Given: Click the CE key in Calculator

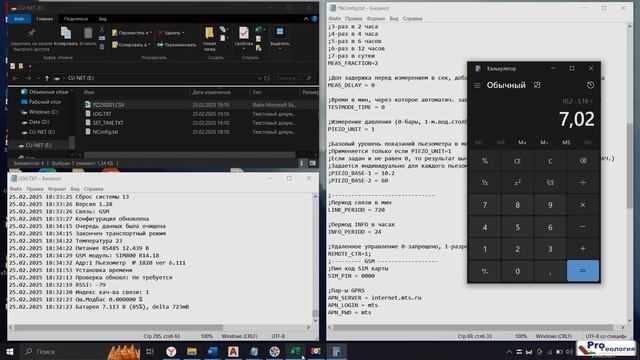Looking at the screenshot, I should coord(518,161).
